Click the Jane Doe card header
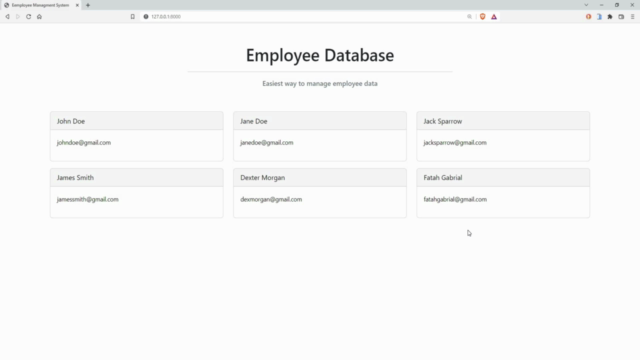Image resolution: width=640 pixels, height=360 pixels. coord(320,121)
